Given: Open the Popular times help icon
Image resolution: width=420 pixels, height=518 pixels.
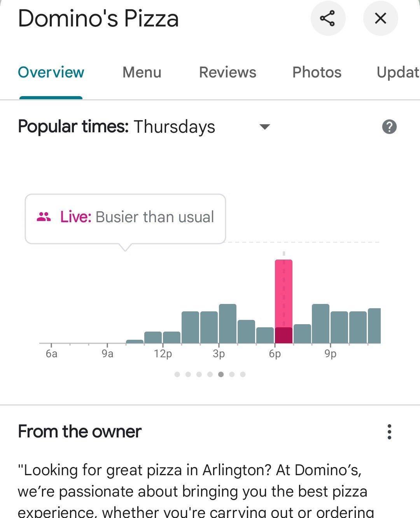Looking at the screenshot, I should [389, 127].
